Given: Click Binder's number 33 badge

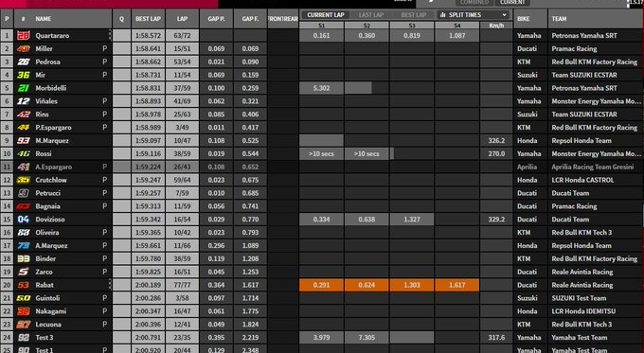Looking at the screenshot, I should click(24, 258).
